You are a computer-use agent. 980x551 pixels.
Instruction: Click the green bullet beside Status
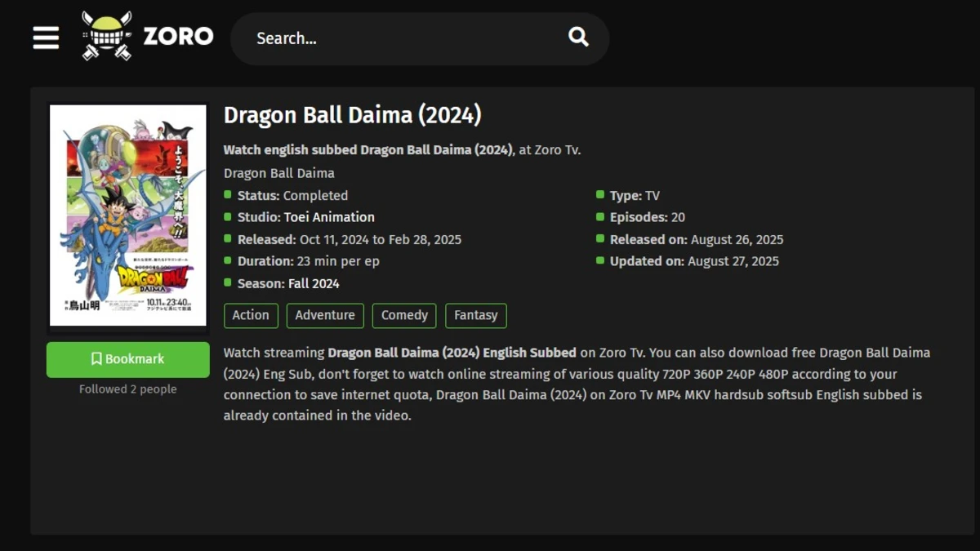click(x=228, y=195)
